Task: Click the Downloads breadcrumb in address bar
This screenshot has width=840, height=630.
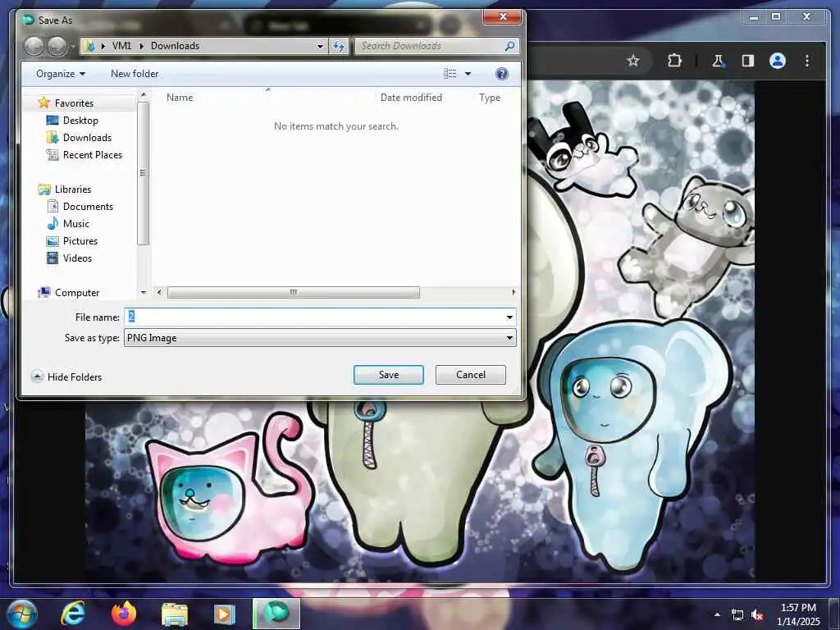Action: (176, 46)
